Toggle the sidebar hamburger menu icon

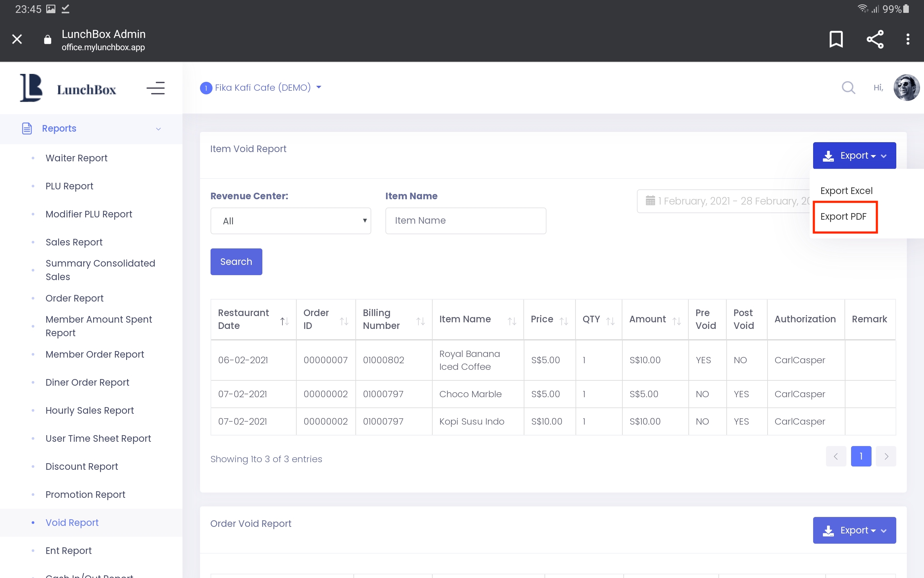155,88
